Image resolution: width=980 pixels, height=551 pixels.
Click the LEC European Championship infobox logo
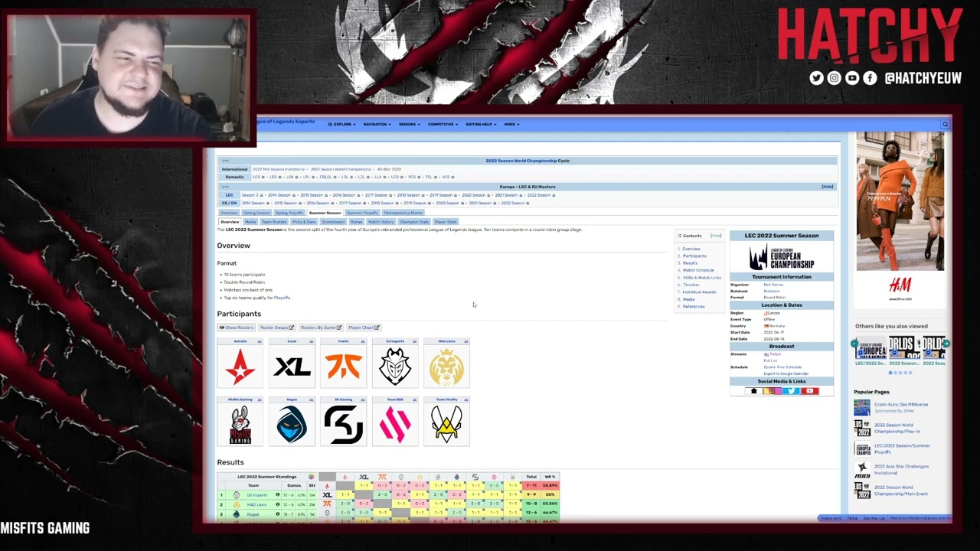coord(781,256)
